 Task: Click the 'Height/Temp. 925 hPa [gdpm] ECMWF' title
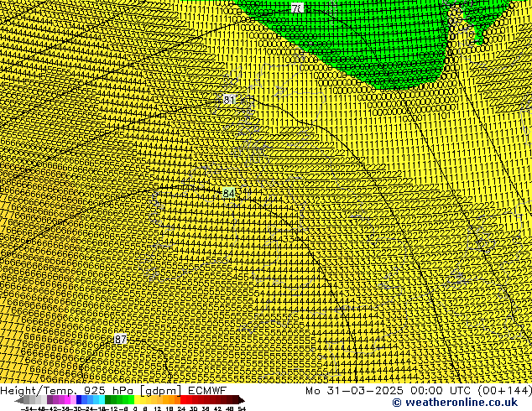(113, 390)
